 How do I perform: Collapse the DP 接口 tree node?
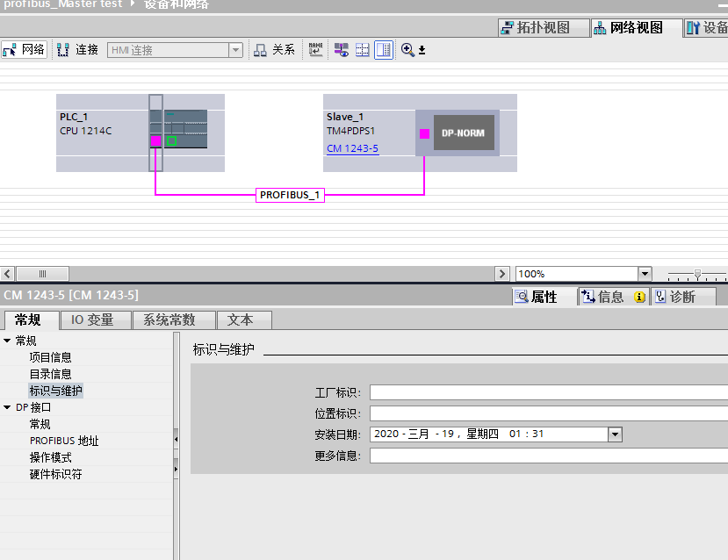pyautogui.click(x=7, y=407)
